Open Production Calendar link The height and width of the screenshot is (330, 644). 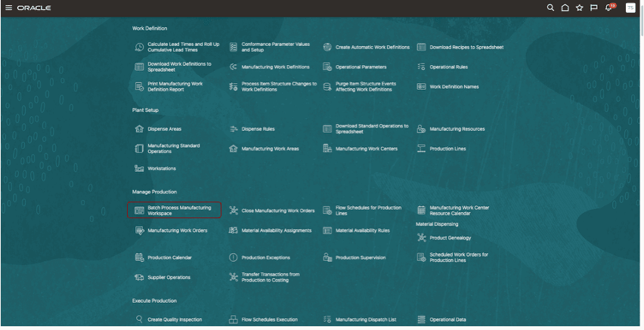[169, 258]
